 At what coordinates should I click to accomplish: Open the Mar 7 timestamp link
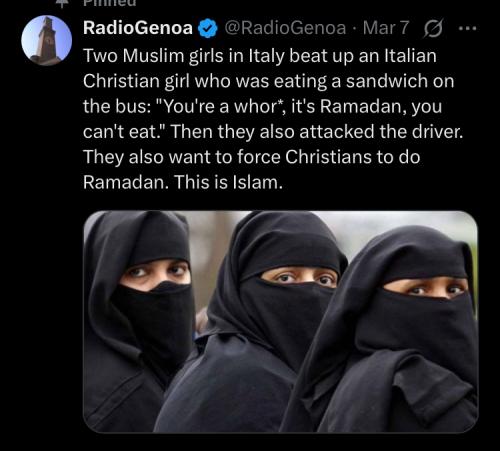pyautogui.click(x=386, y=28)
